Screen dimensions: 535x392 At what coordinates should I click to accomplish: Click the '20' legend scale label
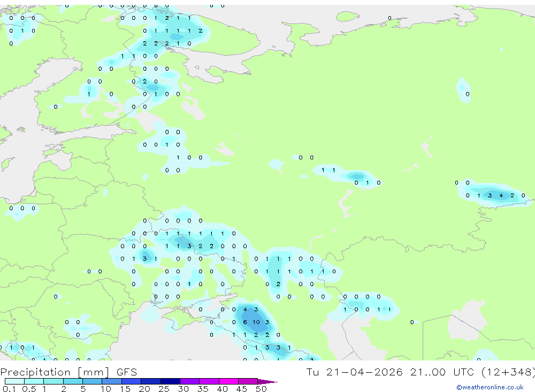point(144,389)
